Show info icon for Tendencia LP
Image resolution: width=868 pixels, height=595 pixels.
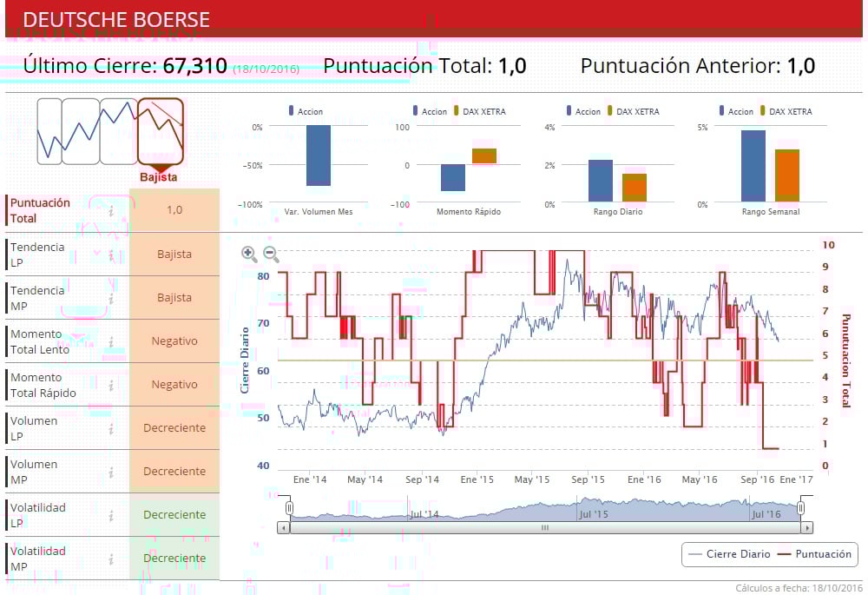(x=111, y=255)
